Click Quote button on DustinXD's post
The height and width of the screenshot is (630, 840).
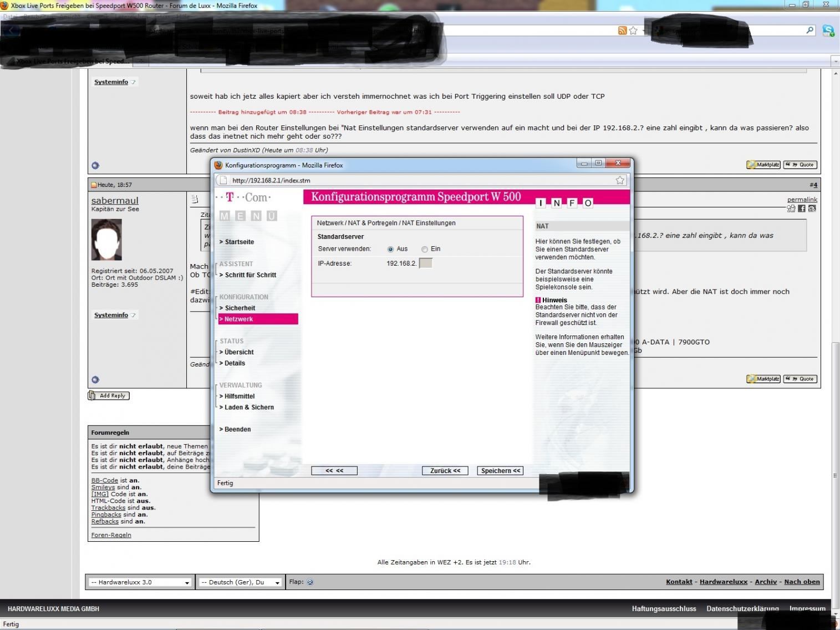click(x=800, y=165)
